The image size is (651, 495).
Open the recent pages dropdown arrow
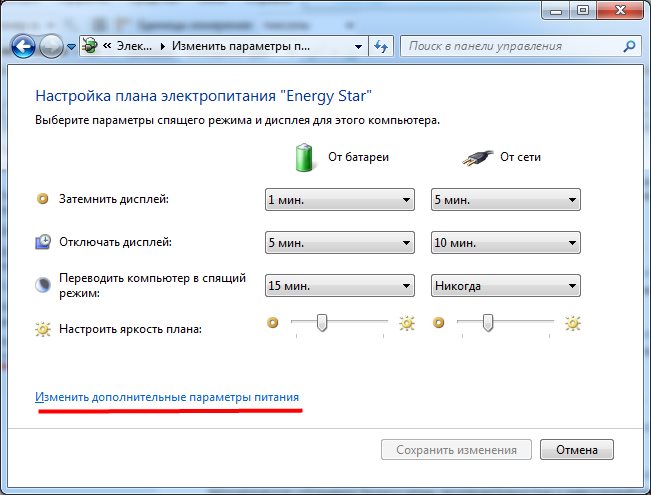71,47
